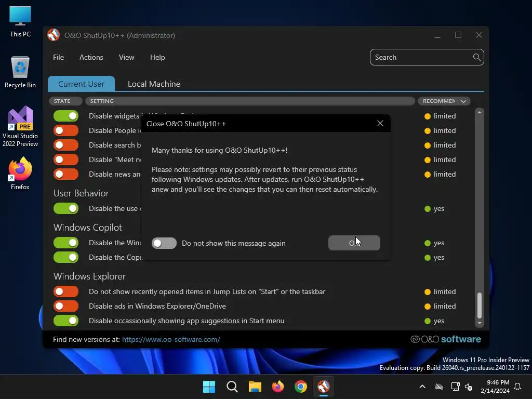Maximize the O&O ShutUp10++ window
The height and width of the screenshot is (399, 532).
458,35
